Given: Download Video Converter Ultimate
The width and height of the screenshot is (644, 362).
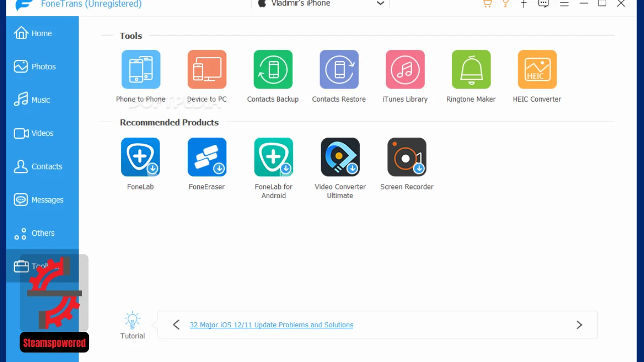Looking at the screenshot, I should click(340, 157).
